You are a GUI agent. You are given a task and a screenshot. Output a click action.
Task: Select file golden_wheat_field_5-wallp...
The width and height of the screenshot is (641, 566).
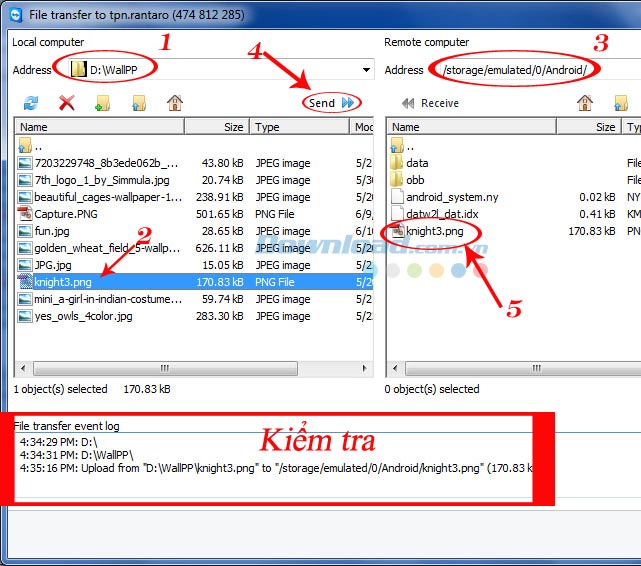[x=107, y=248]
